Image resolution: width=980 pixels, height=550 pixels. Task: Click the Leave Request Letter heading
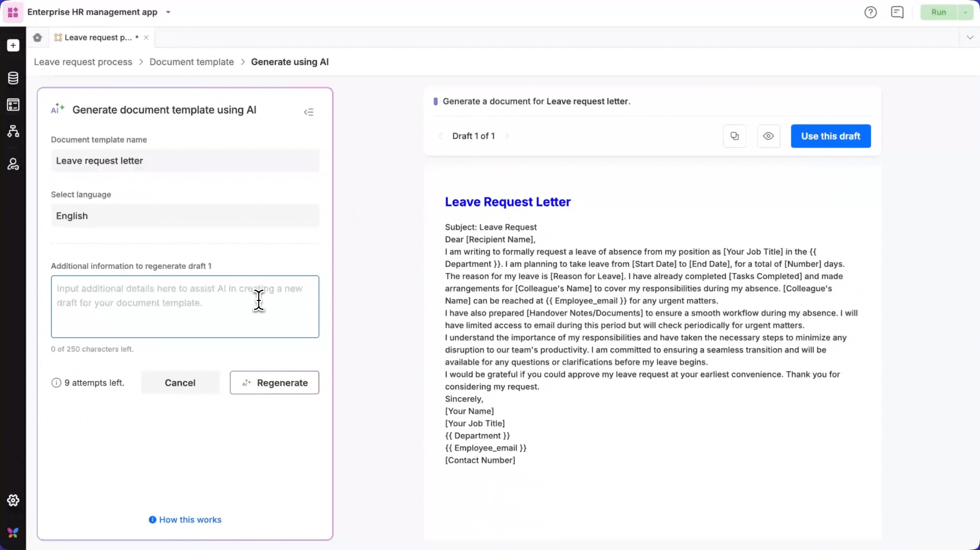(x=508, y=202)
